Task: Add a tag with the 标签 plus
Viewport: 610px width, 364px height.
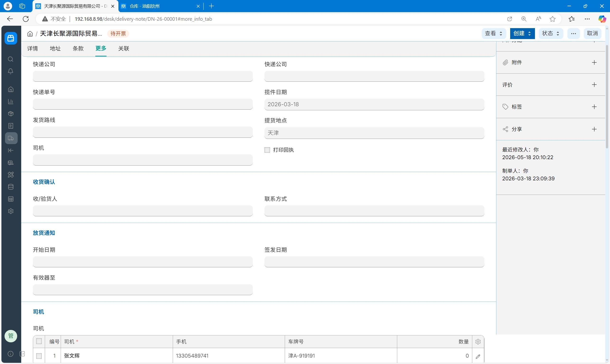Action: (594, 107)
